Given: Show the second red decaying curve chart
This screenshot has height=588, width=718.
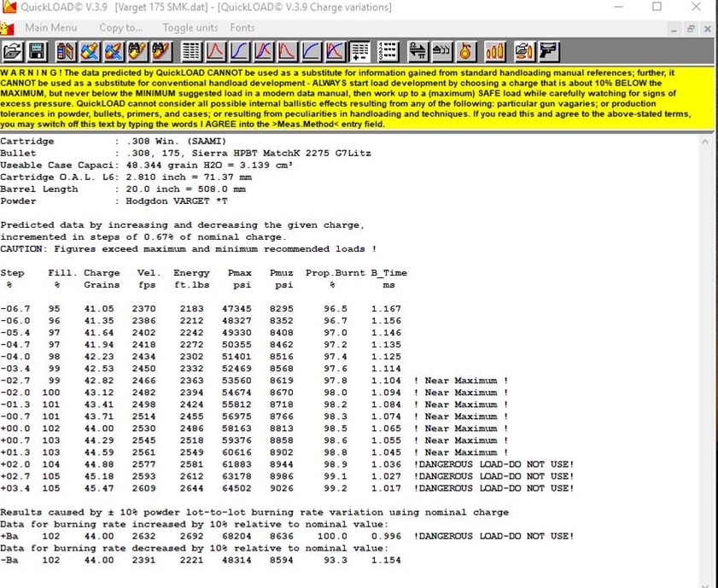Looking at the screenshot, I should pyautogui.click(x=287, y=51).
